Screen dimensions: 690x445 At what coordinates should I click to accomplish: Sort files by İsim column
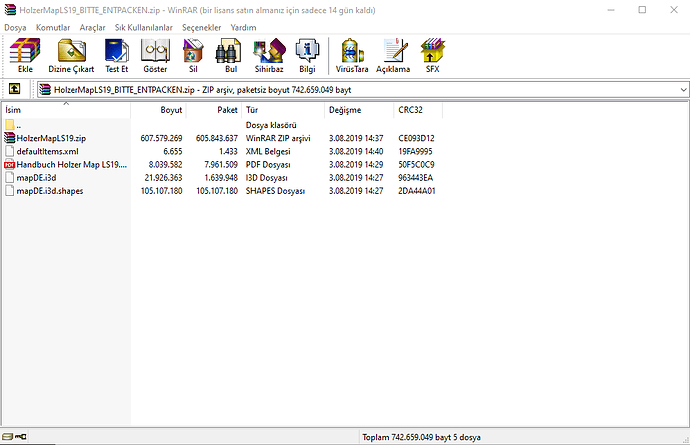pyautogui.click(x=66, y=110)
